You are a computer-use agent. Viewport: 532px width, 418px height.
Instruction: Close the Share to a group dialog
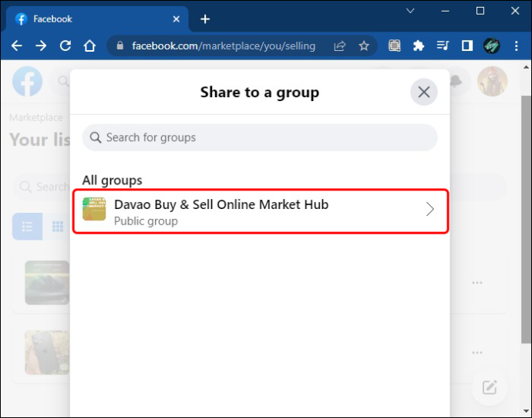[x=424, y=92]
